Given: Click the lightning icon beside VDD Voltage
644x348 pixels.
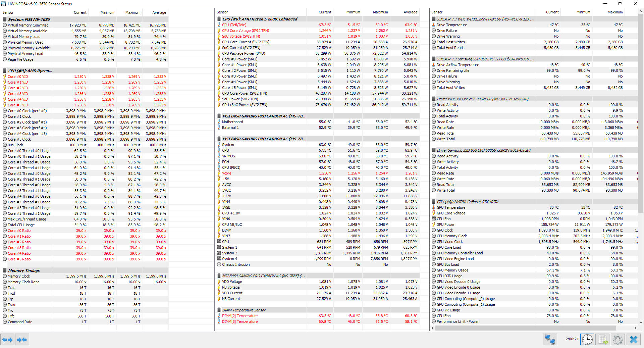Looking at the screenshot, I should (219, 282).
